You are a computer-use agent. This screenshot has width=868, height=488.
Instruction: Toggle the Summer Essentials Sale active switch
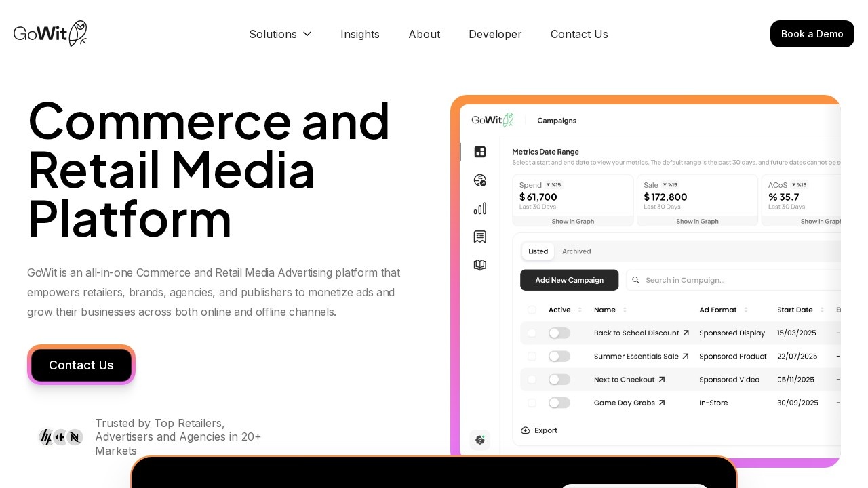tap(559, 356)
